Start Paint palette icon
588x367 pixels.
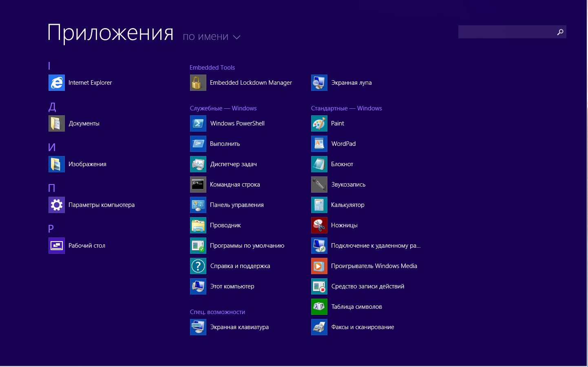tap(319, 123)
